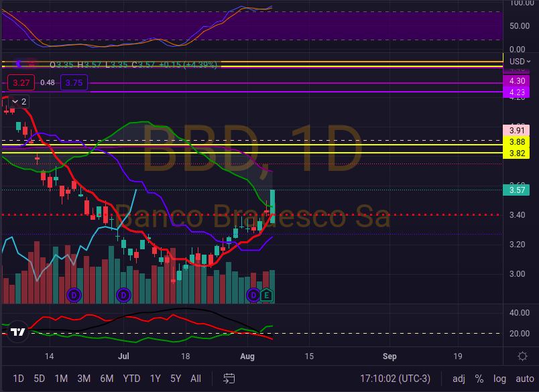Click the magenta 4.30 price label
The height and width of the screenshot is (392, 539).
(x=516, y=81)
